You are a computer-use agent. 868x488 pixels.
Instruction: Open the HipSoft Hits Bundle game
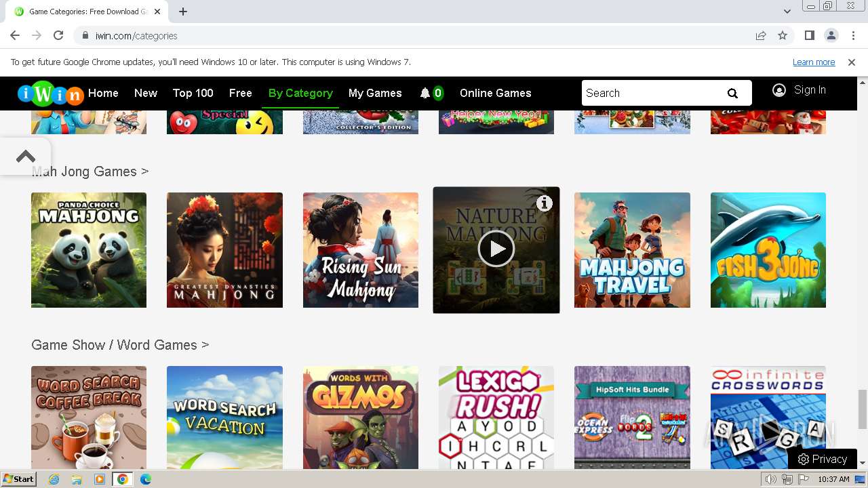pos(632,418)
